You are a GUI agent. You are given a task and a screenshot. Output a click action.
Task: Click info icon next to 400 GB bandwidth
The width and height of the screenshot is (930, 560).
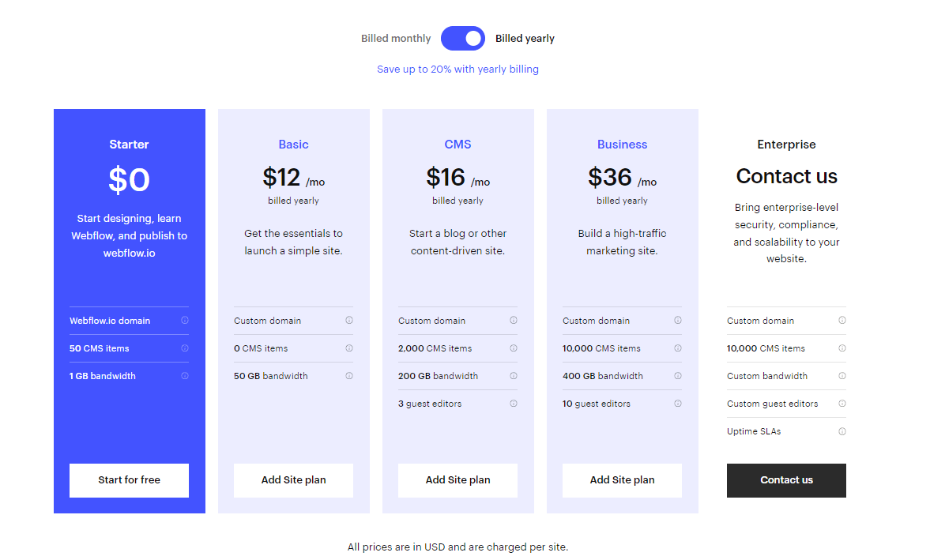pos(678,376)
